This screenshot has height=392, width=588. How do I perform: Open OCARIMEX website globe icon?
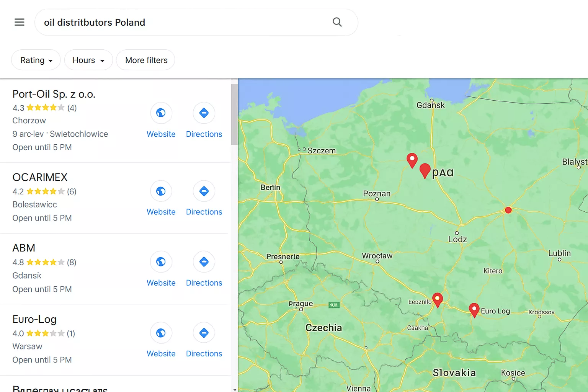click(x=161, y=191)
